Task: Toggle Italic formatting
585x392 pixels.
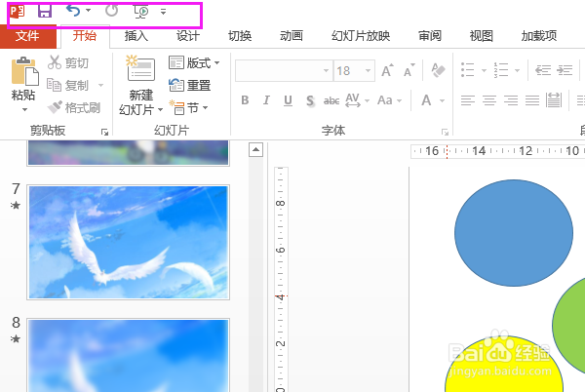Action: point(266,100)
